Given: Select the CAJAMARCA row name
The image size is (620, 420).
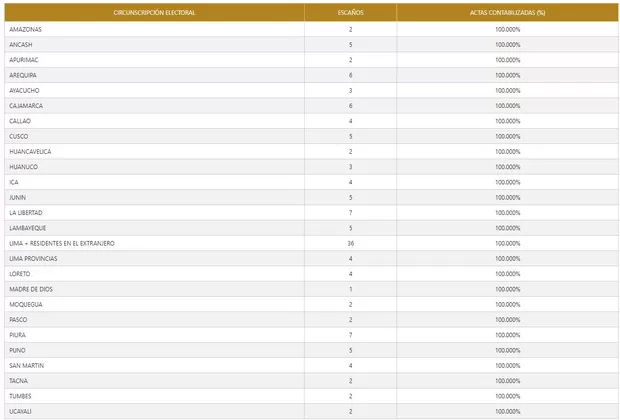Looking at the screenshot, I should pyautogui.click(x=26, y=106).
